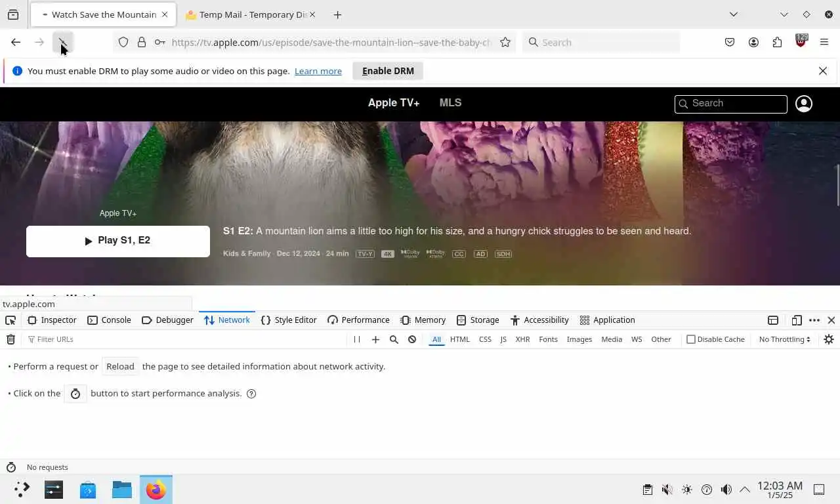Activate the devtools element picker icon
840x504 pixels.
point(10,320)
